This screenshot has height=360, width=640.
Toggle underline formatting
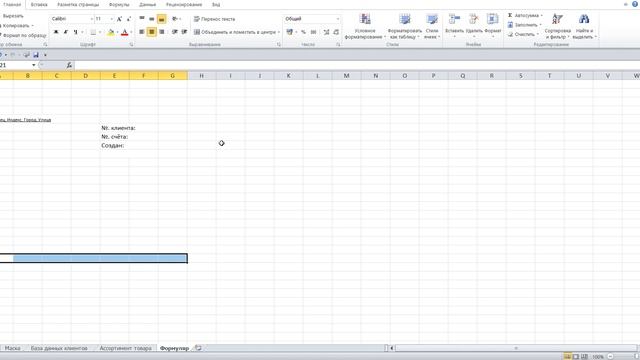pyautogui.click(x=76, y=32)
